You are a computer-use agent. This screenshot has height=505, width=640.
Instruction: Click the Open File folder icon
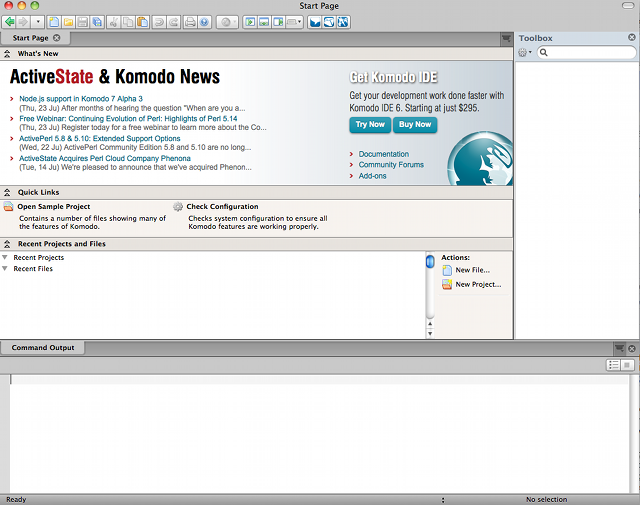[68, 22]
